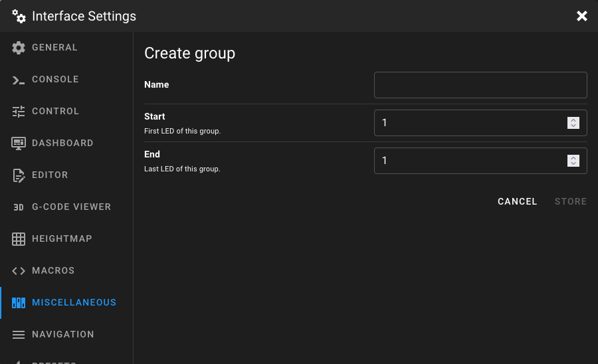
Task: Open the General settings tab
Action: 67,48
